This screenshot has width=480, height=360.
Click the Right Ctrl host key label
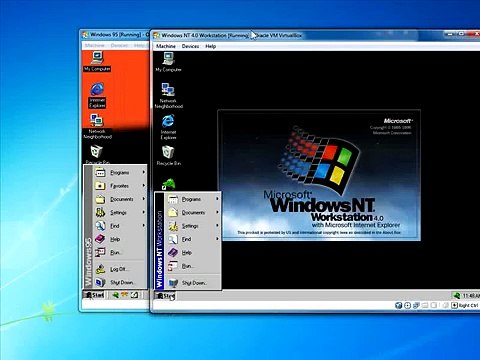[x=469, y=305]
